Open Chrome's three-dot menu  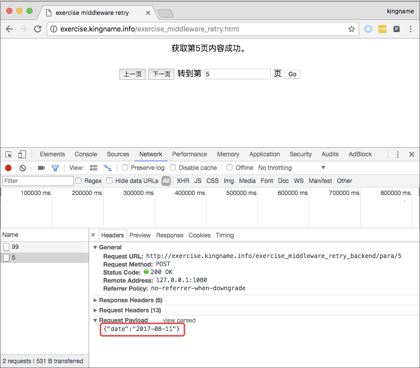[410, 29]
